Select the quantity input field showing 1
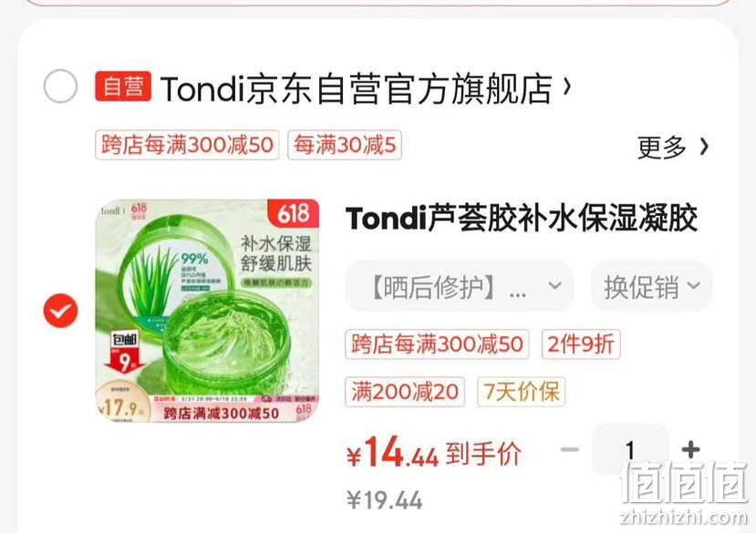The height and width of the screenshot is (533, 756). click(x=629, y=450)
